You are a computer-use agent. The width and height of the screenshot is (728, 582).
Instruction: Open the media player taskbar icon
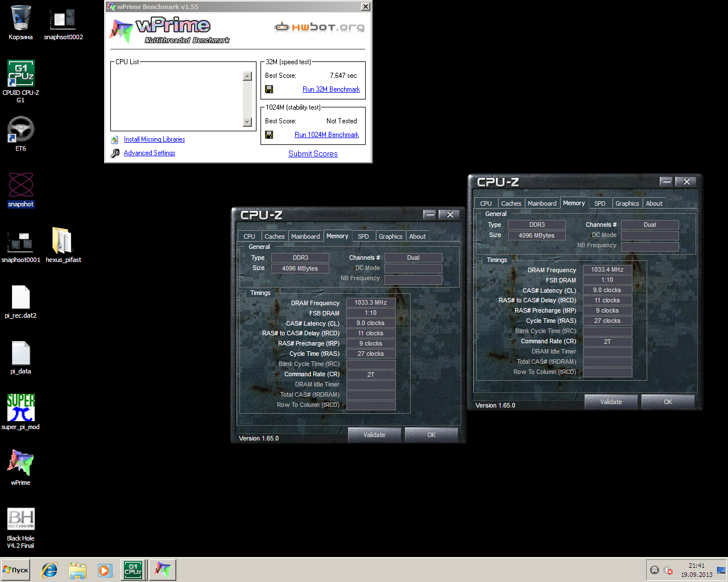click(x=104, y=570)
